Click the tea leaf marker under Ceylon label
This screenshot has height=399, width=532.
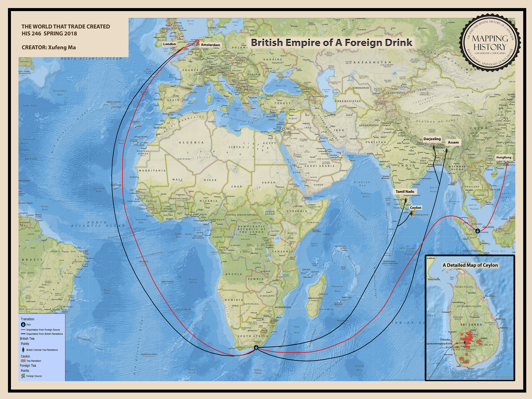(x=412, y=213)
